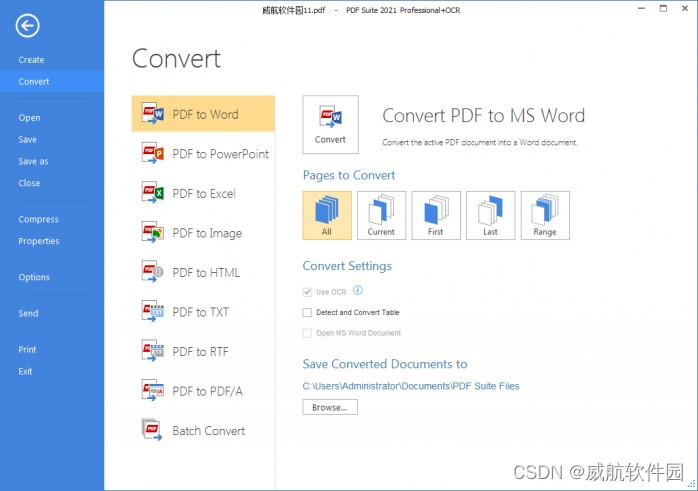Click the large Convert button
Screen dimensions: 698x491
pyautogui.click(x=330, y=125)
